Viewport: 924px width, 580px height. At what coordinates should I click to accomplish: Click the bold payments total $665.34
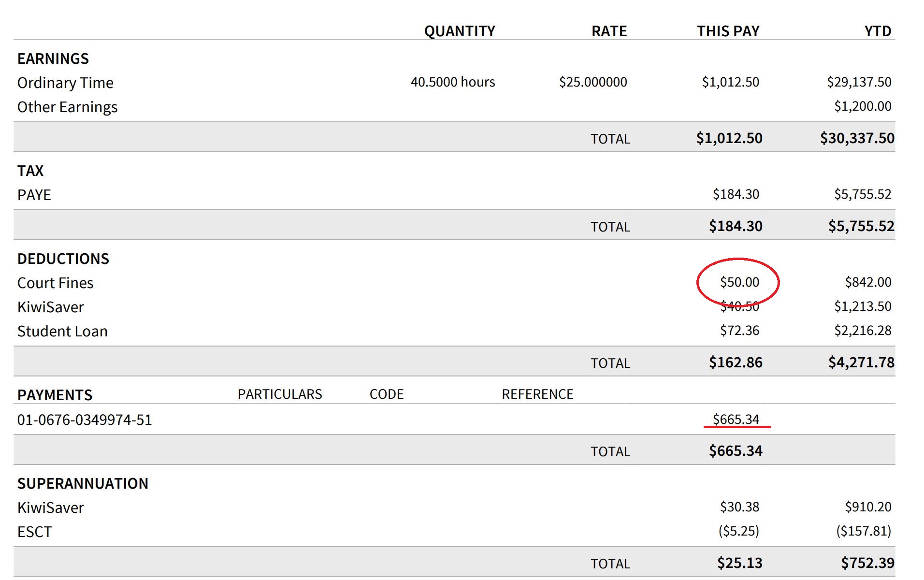tap(736, 450)
